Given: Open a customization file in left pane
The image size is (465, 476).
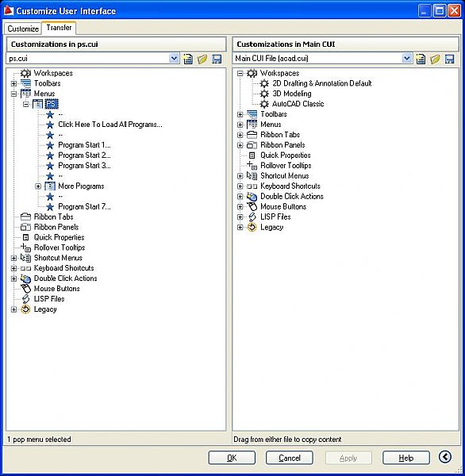Looking at the screenshot, I should click(202, 59).
